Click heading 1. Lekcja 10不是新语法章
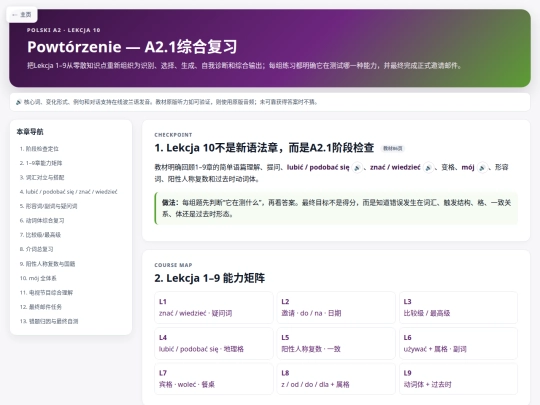This screenshot has height=405, width=540. click(264, 148)
